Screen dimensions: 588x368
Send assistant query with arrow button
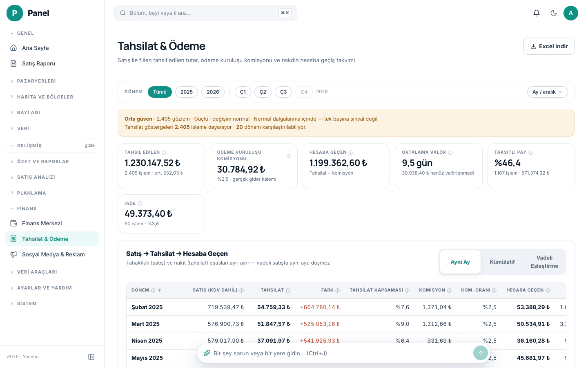click(481, 353)
